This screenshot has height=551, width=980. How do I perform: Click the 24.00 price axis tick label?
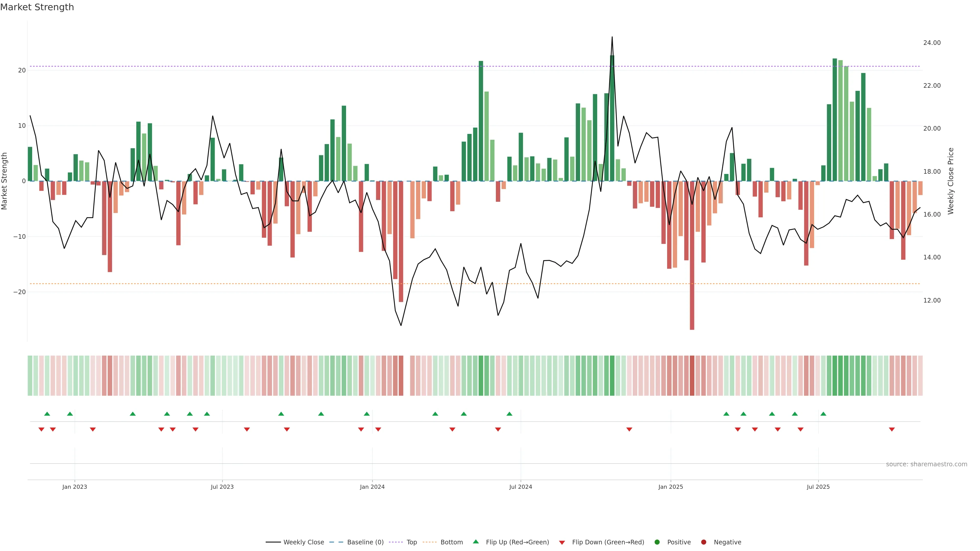point(932,43)
